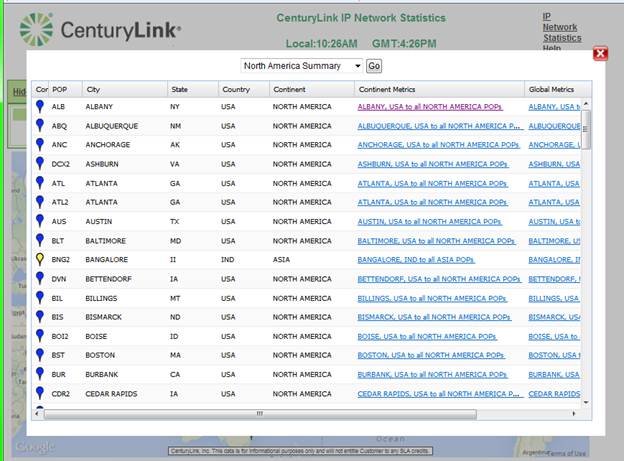Open ALBUQUERQUE to all NORTH AMERICA continent link
This screenshot has width=624, height=461.
click(x=439, y=126)
